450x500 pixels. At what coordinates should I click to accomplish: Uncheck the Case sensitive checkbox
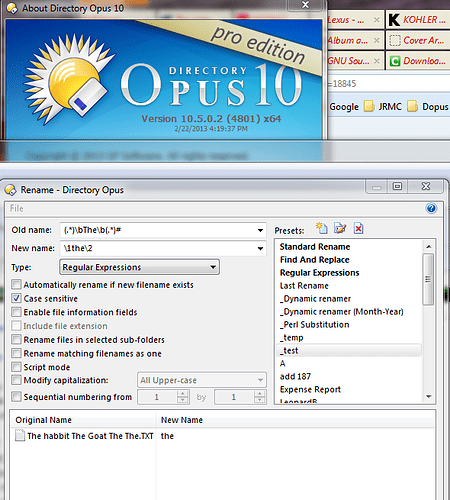(16, 298)
